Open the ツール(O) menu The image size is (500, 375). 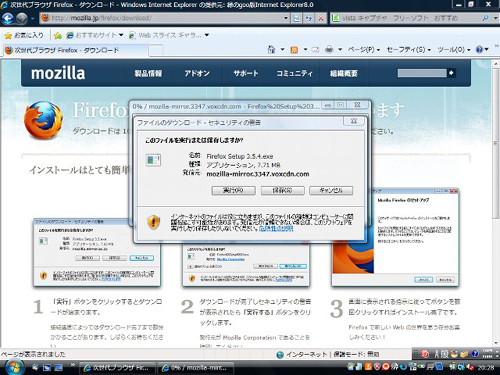pyautogui.click(x=454, y=50)
